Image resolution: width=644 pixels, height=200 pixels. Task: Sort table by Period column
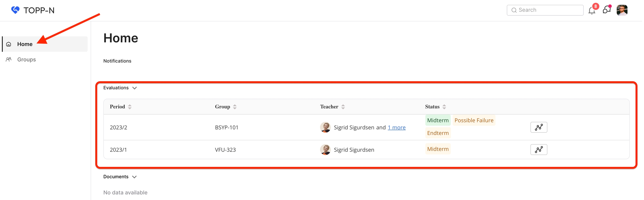(x=130, y=107)
